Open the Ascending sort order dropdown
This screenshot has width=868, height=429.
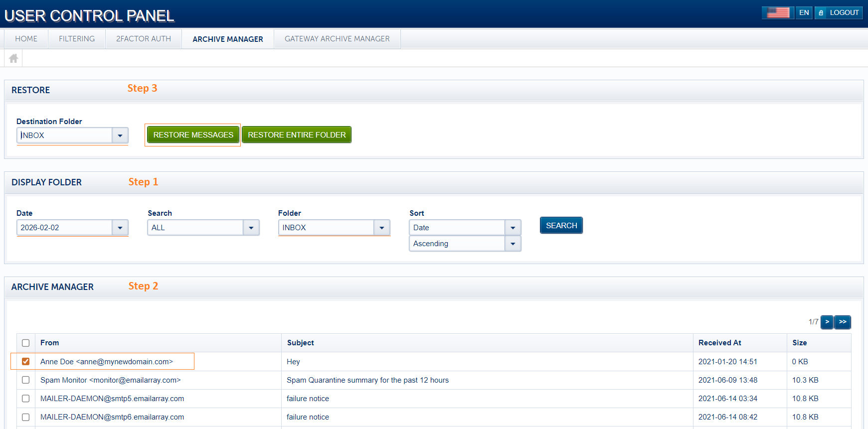(x=513, y=244)
